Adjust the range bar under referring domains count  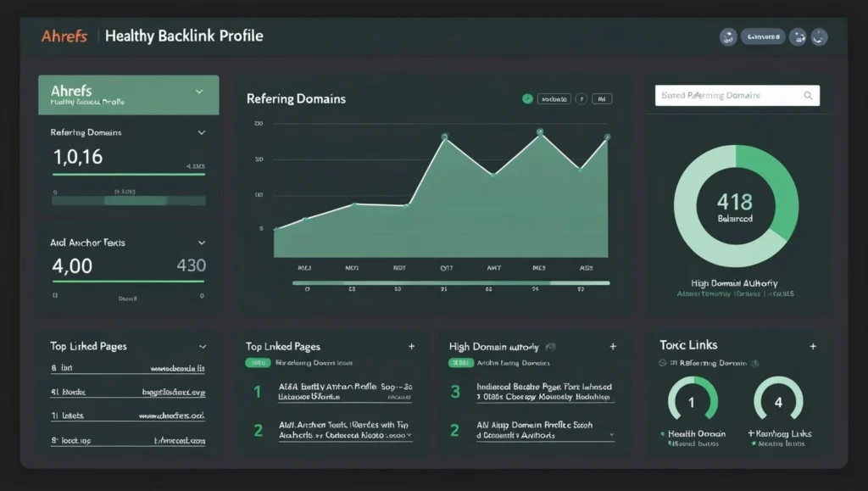[x=129, y=200]
